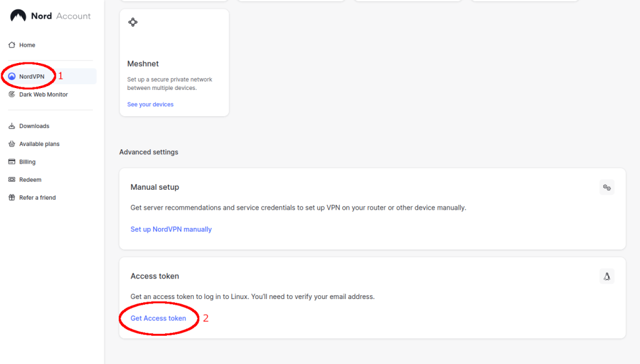Click the Dark Web Monitor icon
Image resolution: width=640 pixels, height=364 pixels.
click(x=11, y=94)
